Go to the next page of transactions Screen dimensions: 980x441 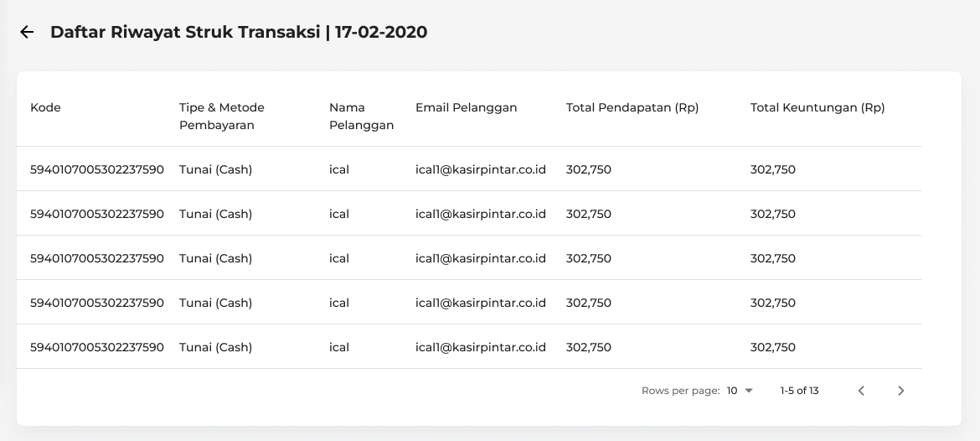click(900, 391)
